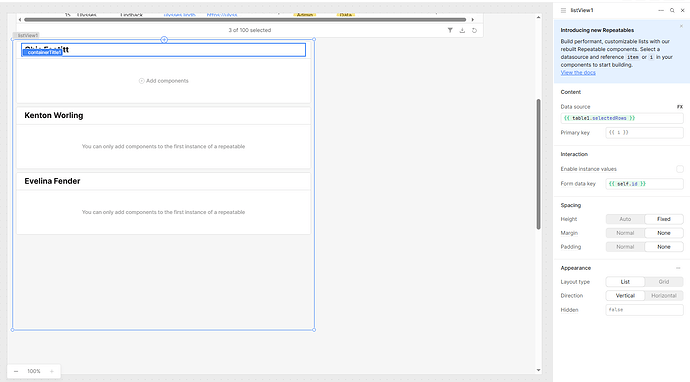Click the Primary key input field

644,132
